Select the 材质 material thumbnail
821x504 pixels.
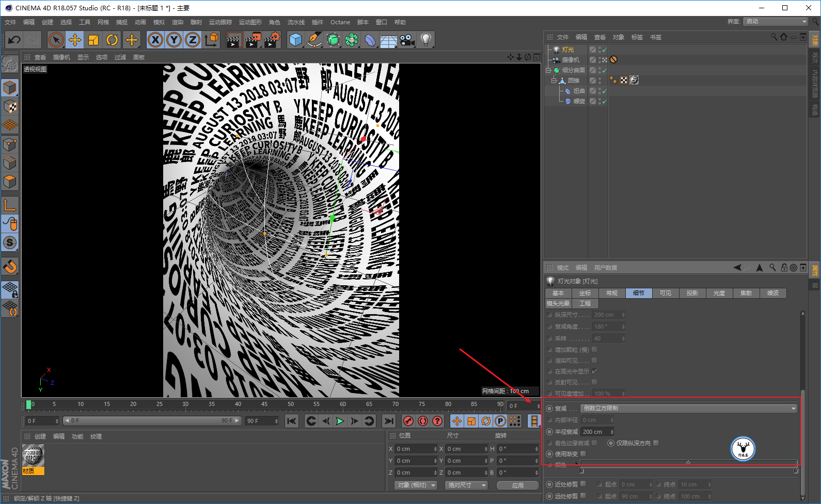click(34, 459)
